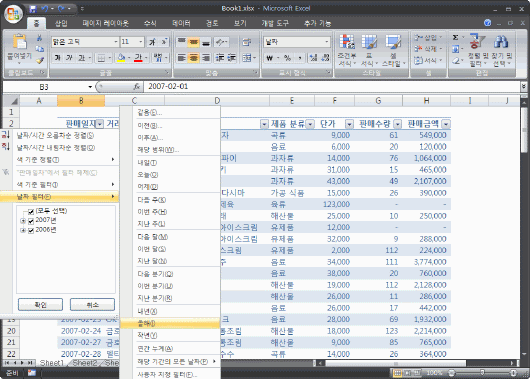This screenshot has width=530, height=379.
Task: Toggle the (모두 선택) select all checkbox
Action: point(31,212)
